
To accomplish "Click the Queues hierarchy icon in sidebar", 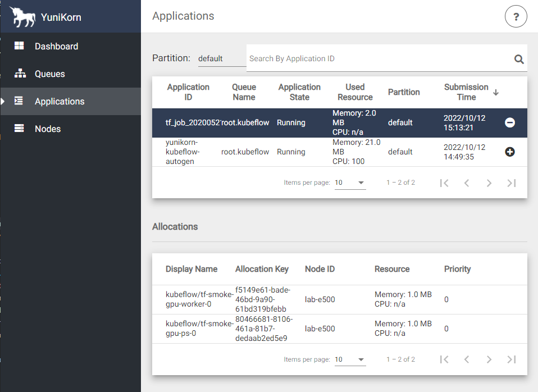I will (x=20, y=74).
